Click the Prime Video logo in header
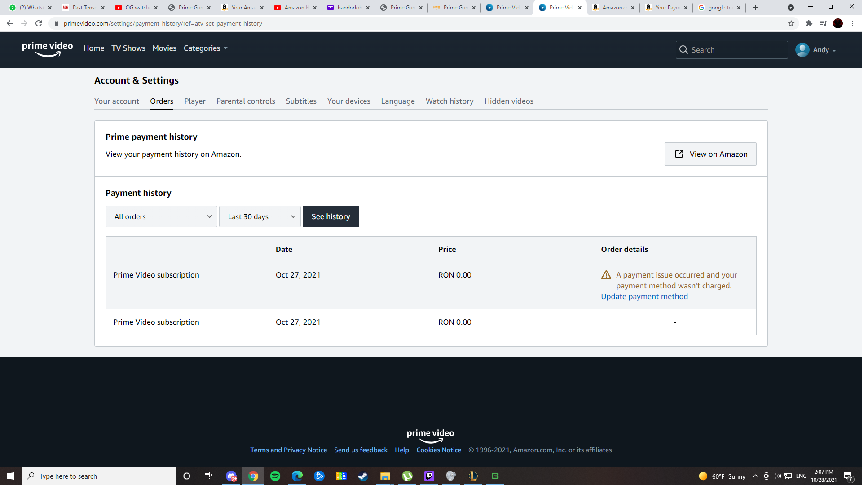868x485 pixels. point(47,49)
